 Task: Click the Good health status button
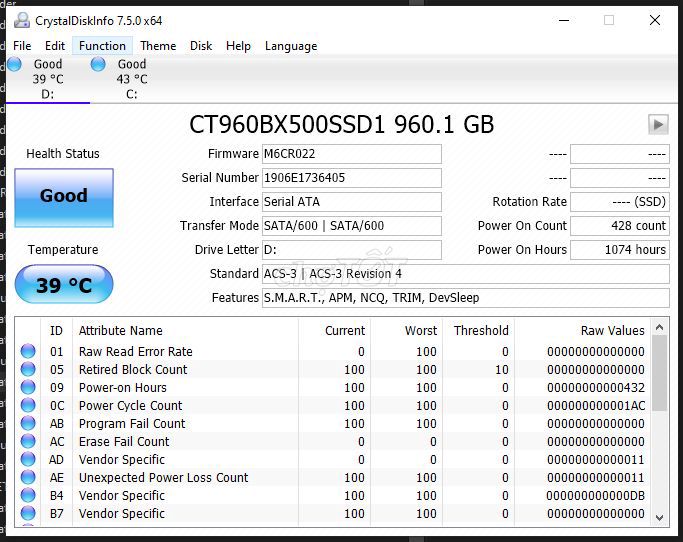pyautogui.click(x=64, y=198)
